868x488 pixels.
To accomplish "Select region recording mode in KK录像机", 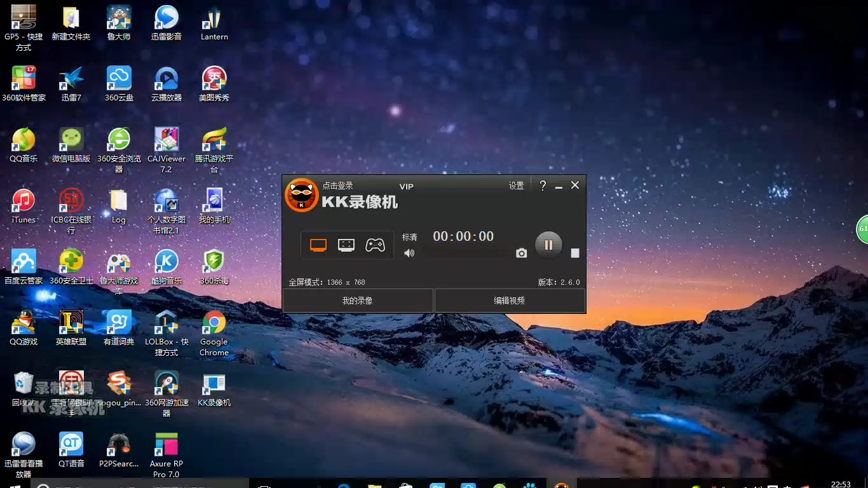I will [346, 245].
